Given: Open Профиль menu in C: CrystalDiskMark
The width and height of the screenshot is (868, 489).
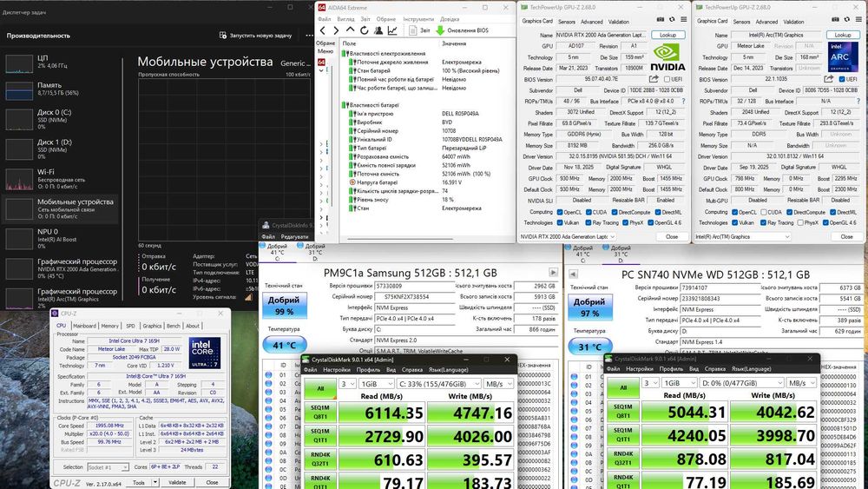Looking at the screenshot, I should tap(369, 369).
